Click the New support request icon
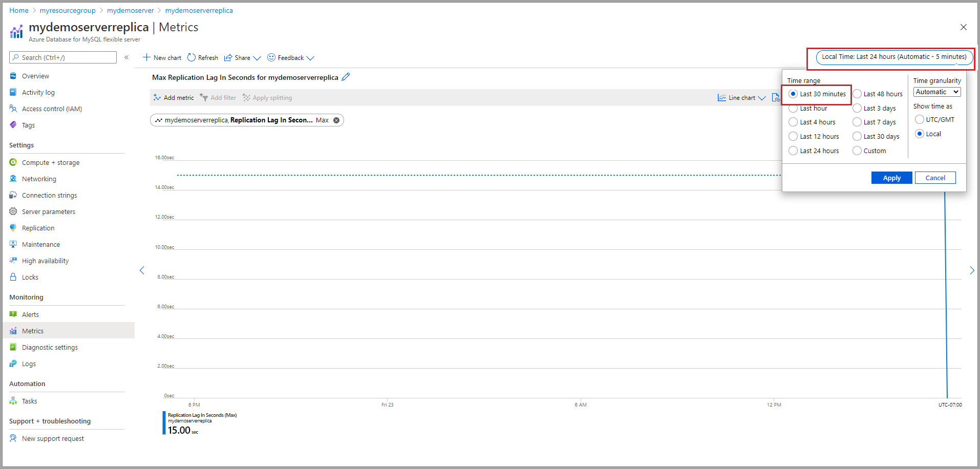Image resolution: width=980 pixels, height=469 pixels. [13, 438]
